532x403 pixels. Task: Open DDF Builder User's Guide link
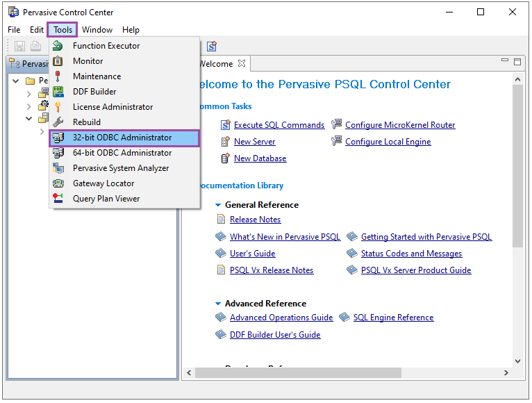(x=275, y=334)
